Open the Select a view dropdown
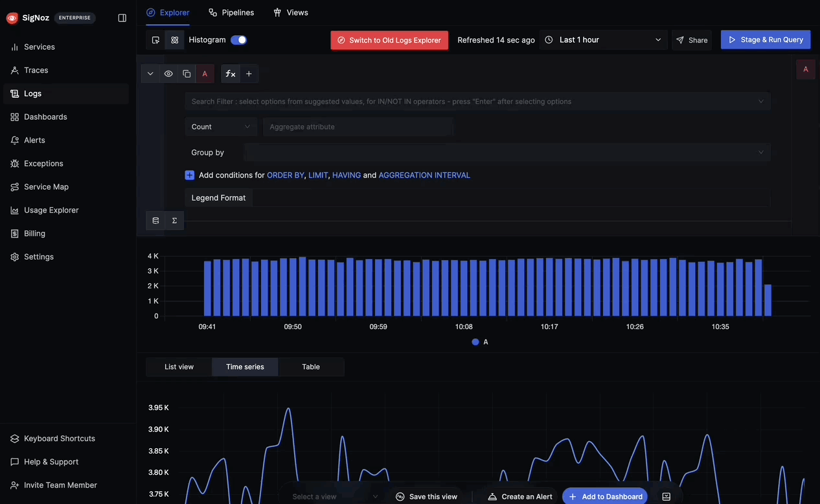The height and width of the screenshot is (504, 820). (x=335, y=496)
